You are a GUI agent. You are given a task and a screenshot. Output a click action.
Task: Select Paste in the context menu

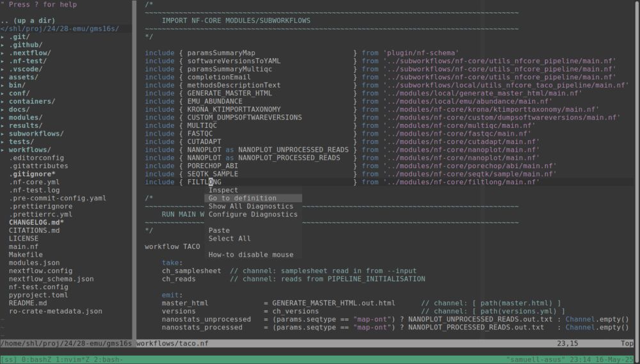point(219,230)
